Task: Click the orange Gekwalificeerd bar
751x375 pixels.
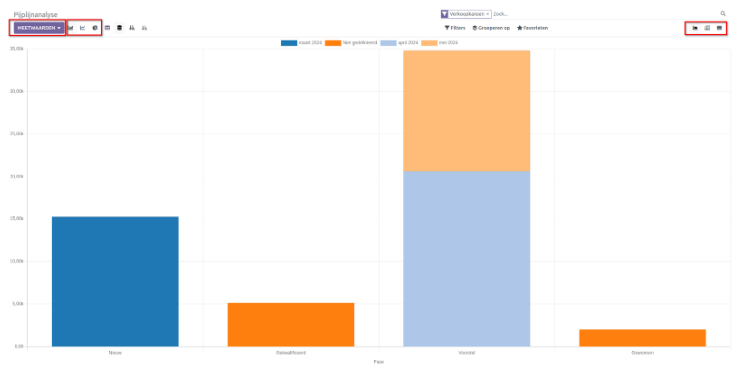Action: [291, 325]
